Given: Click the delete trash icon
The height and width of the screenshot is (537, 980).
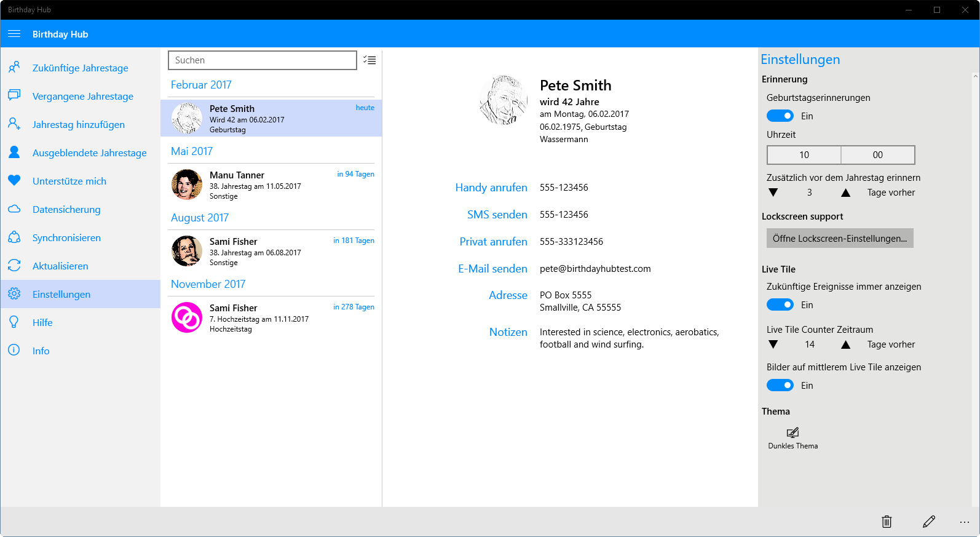Looking at the screenshot, I should pyautogui.click(x=887, y=522).
